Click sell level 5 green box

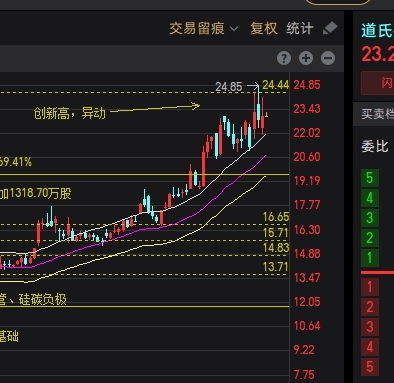[x=370, y=178]
